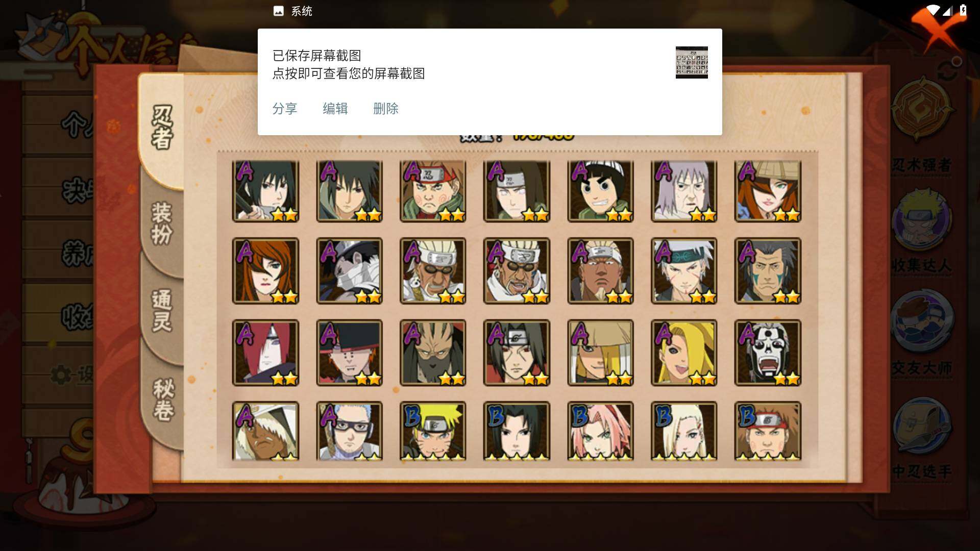Select the pink-haired Sakura B-rank portrait
Screen dimensions: 980x551
pyautogui.click(x=600, y=431)
